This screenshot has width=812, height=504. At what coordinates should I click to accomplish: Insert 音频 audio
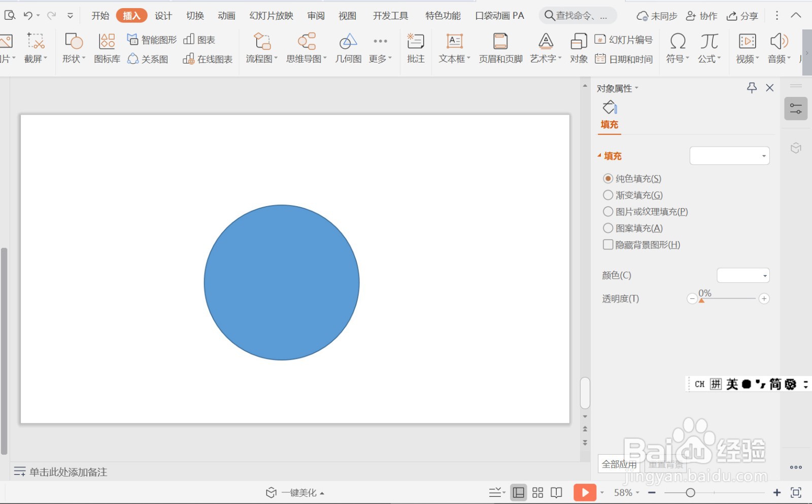pos(779,48)
